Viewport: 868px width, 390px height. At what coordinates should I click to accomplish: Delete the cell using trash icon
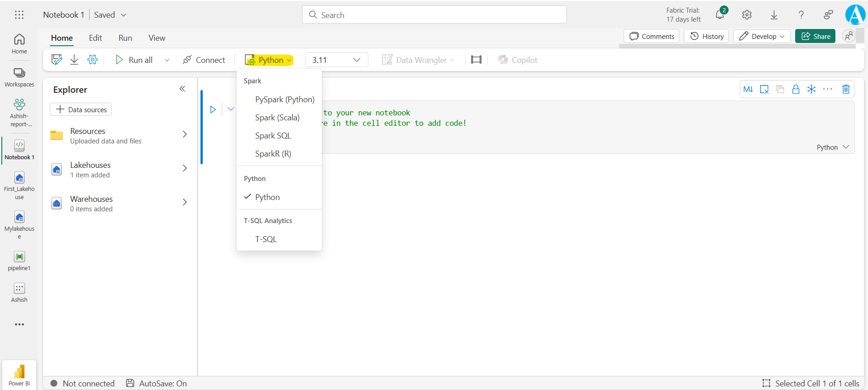tap(845, 89)
